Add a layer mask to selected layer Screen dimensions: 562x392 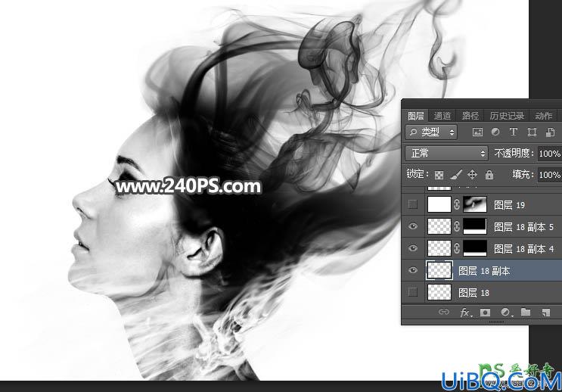(485, 313)
